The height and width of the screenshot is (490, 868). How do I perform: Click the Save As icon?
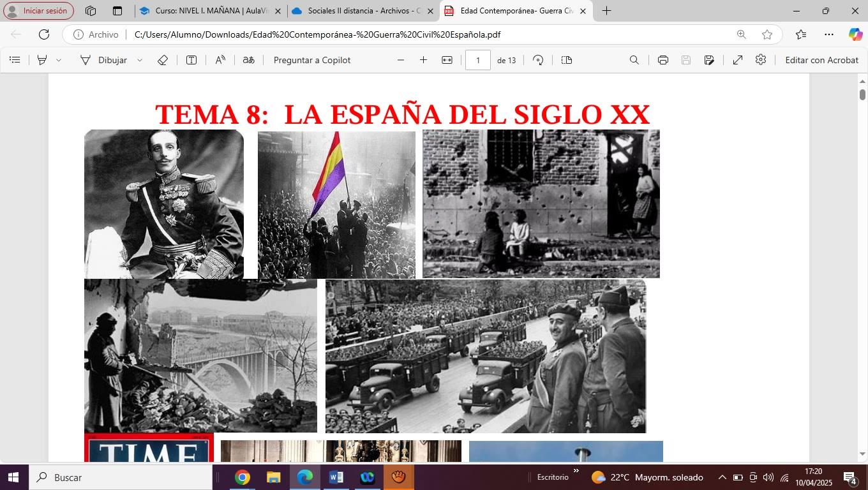[x=709, y=60]
